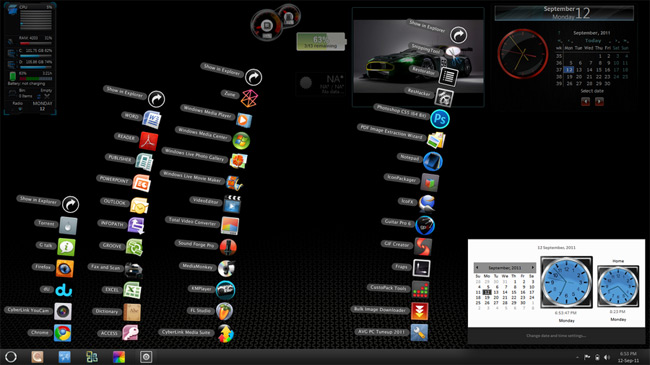Launch the Chrome icon

(63, 333)
